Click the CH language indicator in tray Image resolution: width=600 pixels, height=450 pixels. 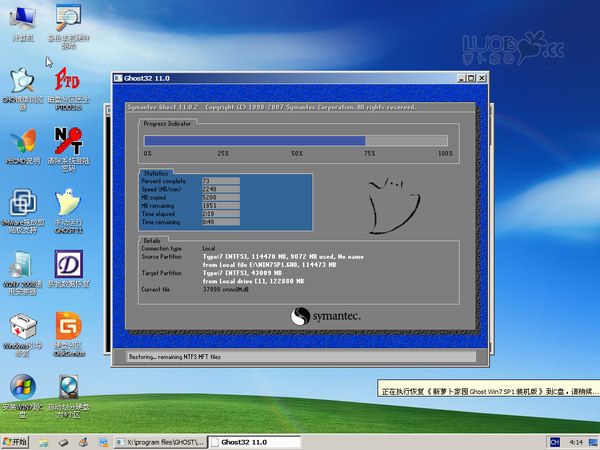pos(553,441)
